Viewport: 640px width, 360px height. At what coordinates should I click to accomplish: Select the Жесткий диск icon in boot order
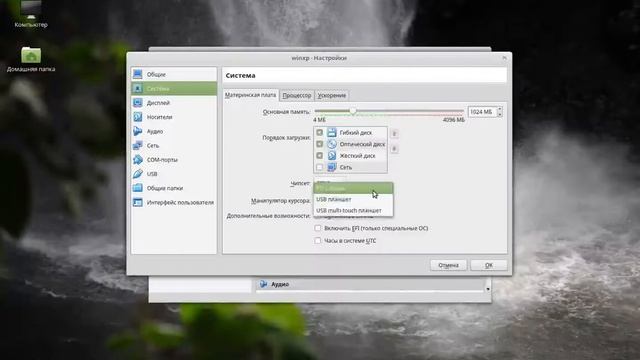click(x=332, y=156)
